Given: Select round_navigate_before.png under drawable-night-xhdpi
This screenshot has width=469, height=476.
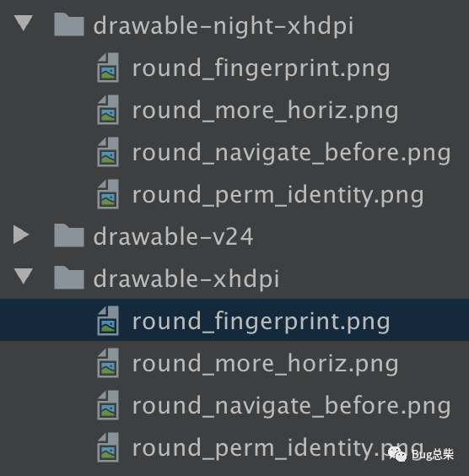Looking at the screenshot, I should [292, 154].
